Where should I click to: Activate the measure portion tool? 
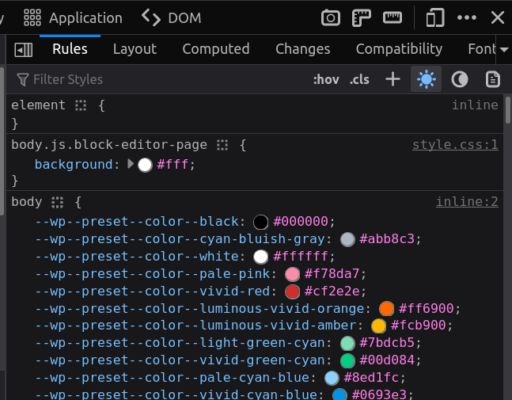[x=392, y=18]
